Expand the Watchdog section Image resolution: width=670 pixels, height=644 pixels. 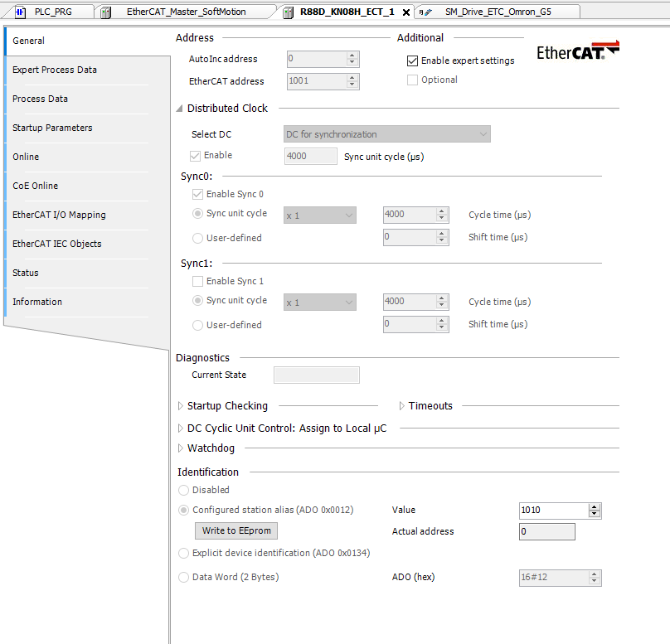pyautogui.click(x=181, y=448)
